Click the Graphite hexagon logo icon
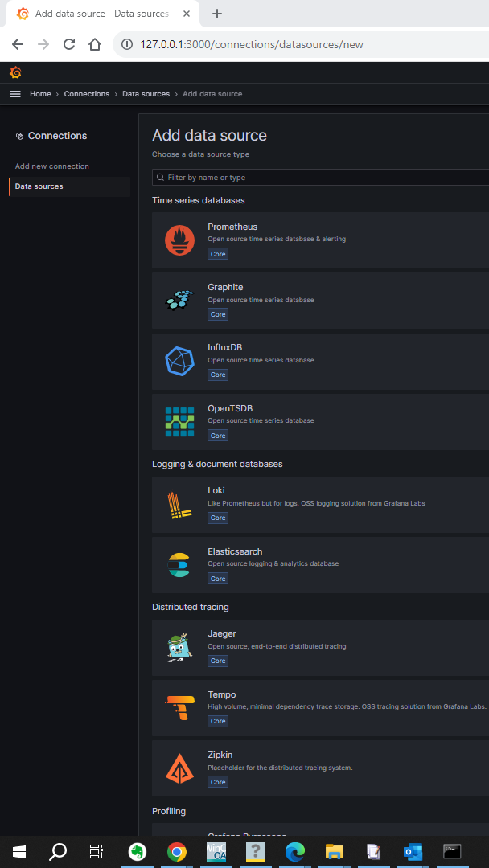 point(179,300)
